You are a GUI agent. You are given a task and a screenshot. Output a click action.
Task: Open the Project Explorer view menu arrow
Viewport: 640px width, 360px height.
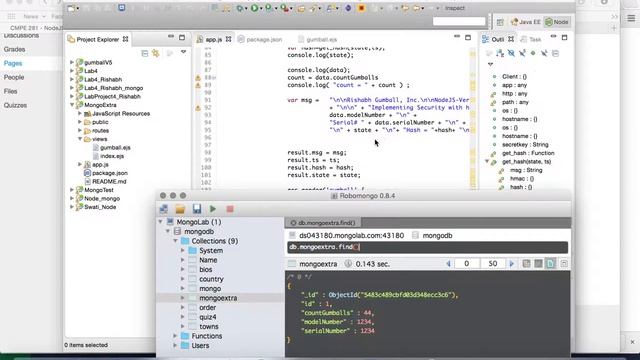[183, 52]
